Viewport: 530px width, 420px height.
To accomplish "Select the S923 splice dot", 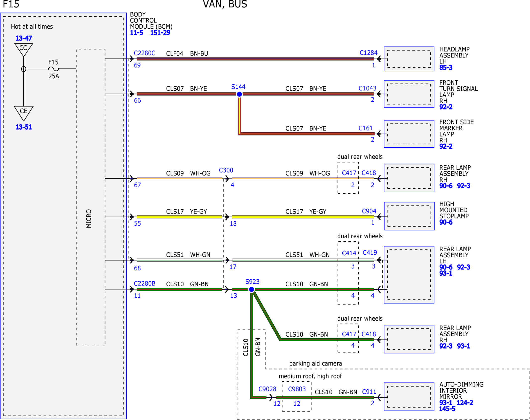I will (252, 289).
